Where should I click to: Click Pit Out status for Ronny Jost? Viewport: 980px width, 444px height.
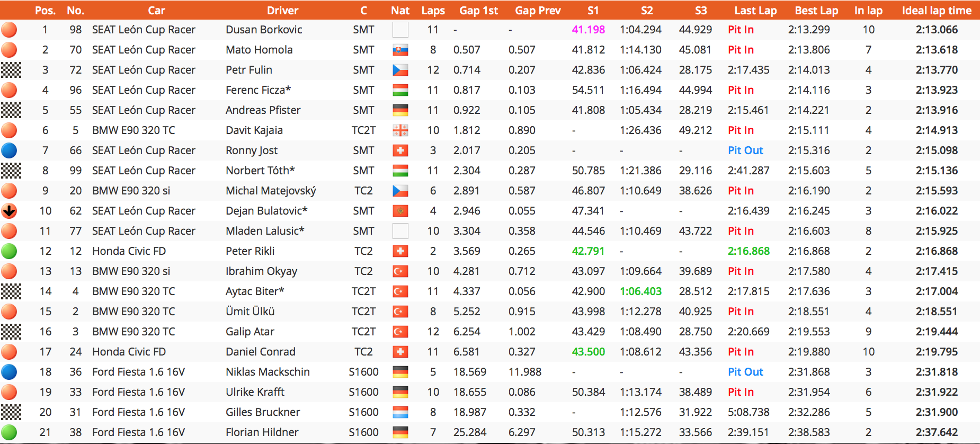click(x=745, y=150)
